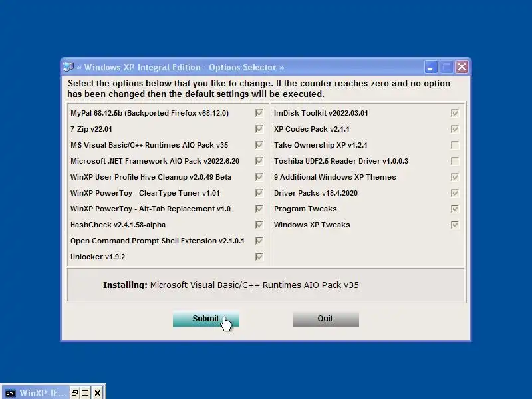532x399 pixels.
Task: Click 'HashCheck v2.4.1.58-alpha' label
Action: point(118,225)
